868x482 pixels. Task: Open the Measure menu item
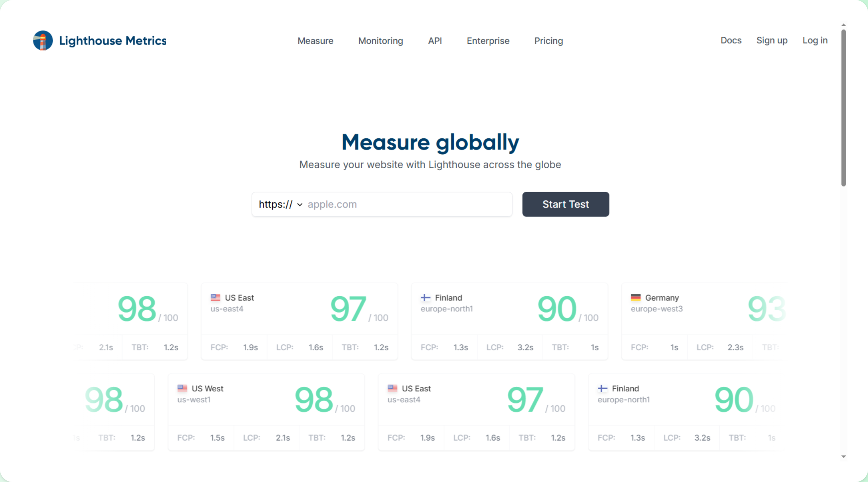315,41
